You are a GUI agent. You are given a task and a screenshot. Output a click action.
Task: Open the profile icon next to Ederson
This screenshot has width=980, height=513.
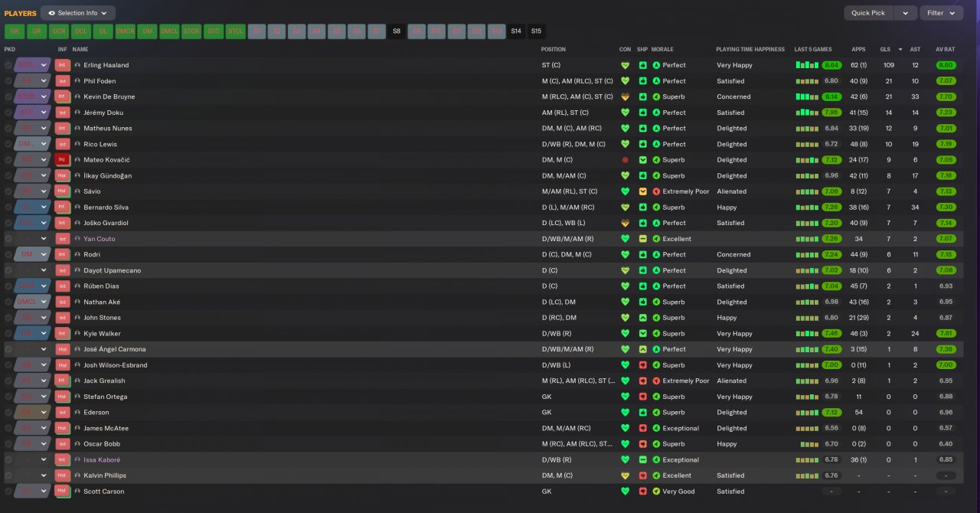(x=77, y=412)
